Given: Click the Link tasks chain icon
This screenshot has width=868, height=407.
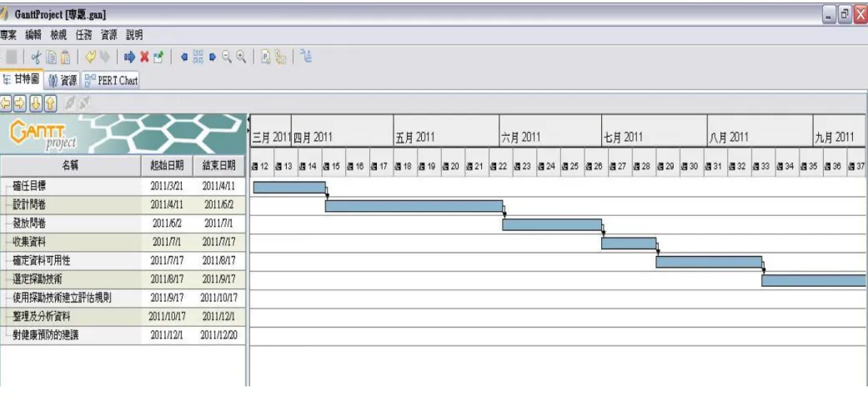Looking at the screenshot, I should click(x=70, y=103).
